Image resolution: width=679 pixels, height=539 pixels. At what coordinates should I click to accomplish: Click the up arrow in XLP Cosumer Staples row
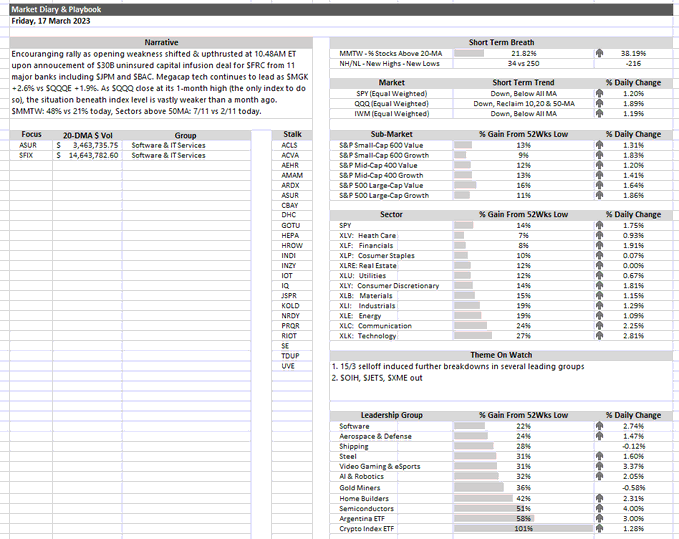coord(599,255)
